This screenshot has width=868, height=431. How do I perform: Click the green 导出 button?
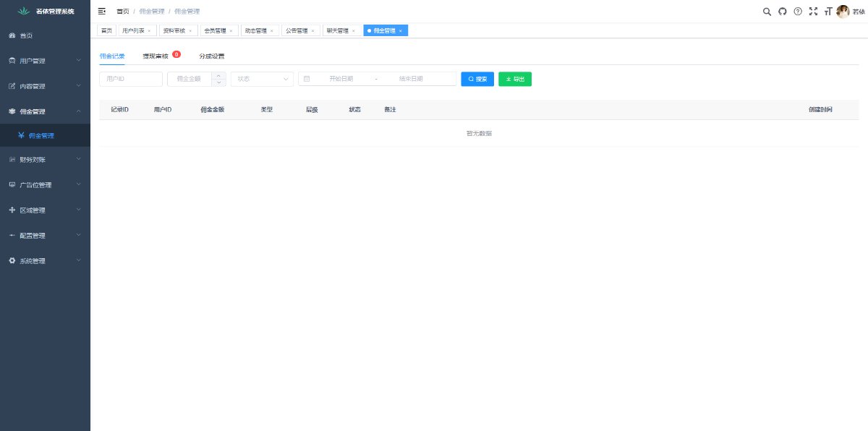coord(515,79)
